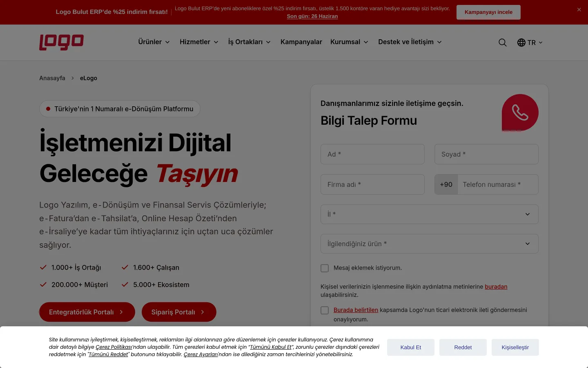Click the '5.000+ Ekosistem' text
Screen dimensions: 588x368
[161, 285]
